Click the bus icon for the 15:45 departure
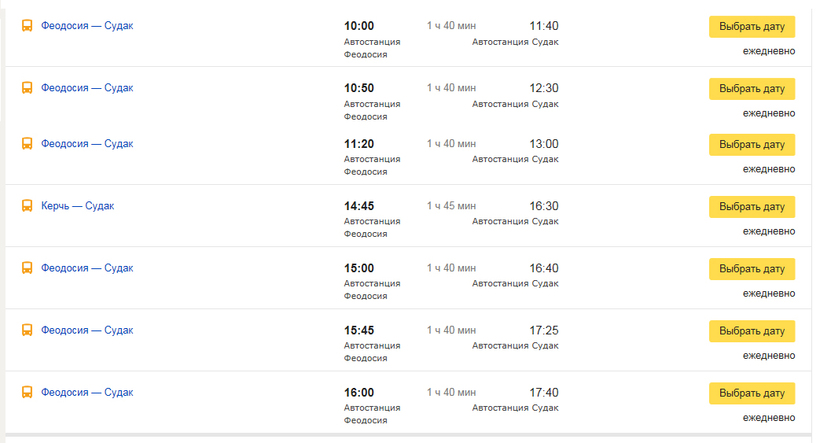 (27, 330)
